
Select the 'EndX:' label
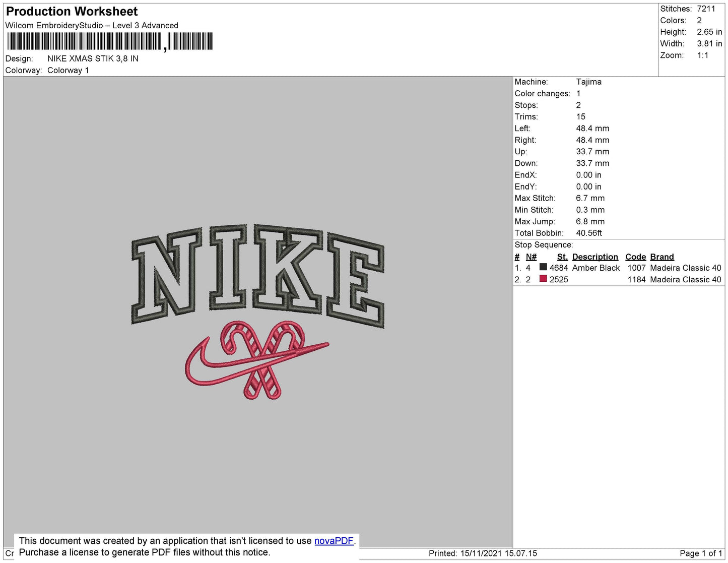pyautogui.click(x=526, y=175)
